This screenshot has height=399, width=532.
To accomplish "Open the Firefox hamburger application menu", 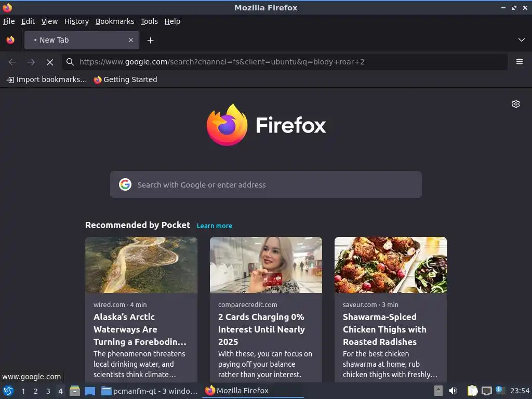I will pyautogui.click(x=520, y=62).
